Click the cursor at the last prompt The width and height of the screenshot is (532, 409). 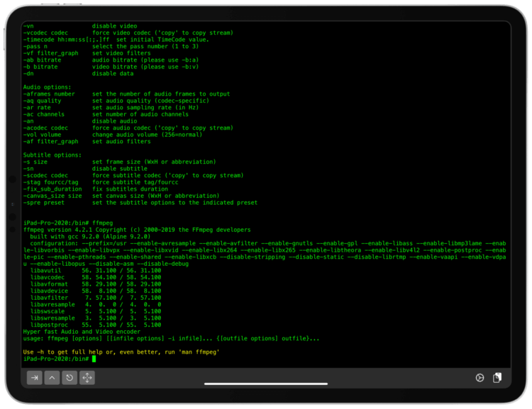(94, 359)
